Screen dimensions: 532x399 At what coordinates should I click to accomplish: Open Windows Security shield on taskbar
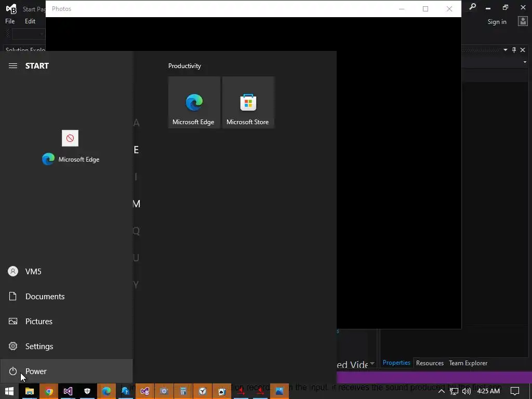[x=87, y=391]
